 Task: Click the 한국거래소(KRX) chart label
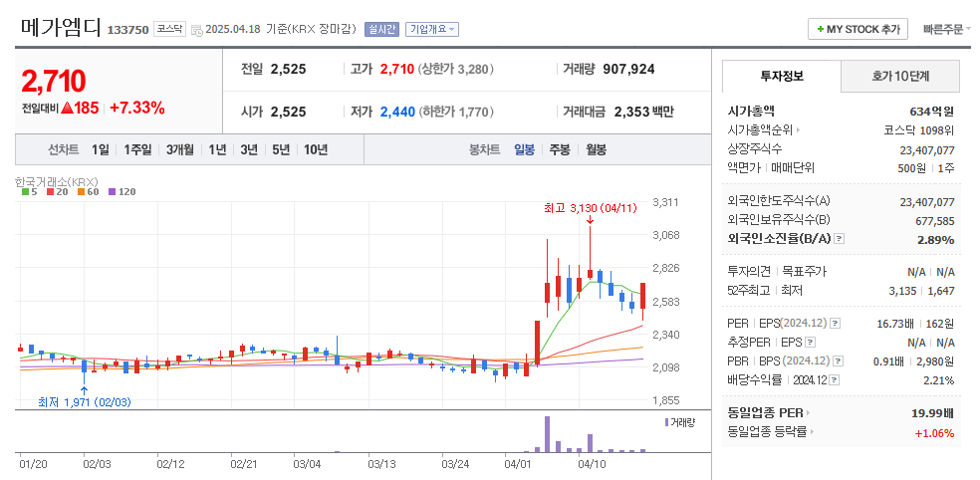56,182
